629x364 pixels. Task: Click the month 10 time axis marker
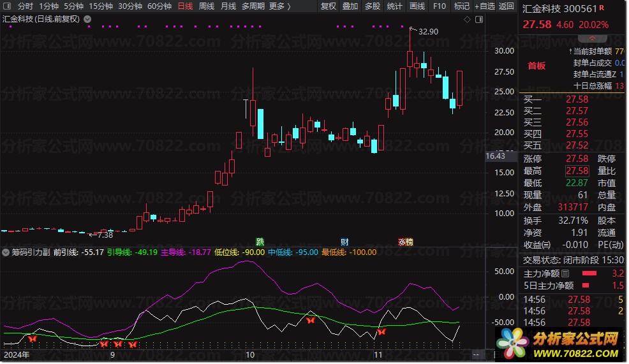pos(250,355)
